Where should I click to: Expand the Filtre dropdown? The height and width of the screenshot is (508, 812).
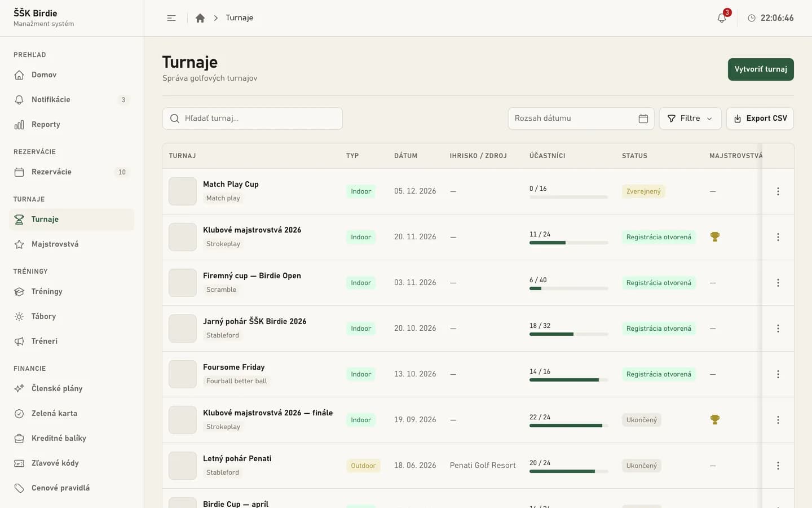tap(690, 119)
